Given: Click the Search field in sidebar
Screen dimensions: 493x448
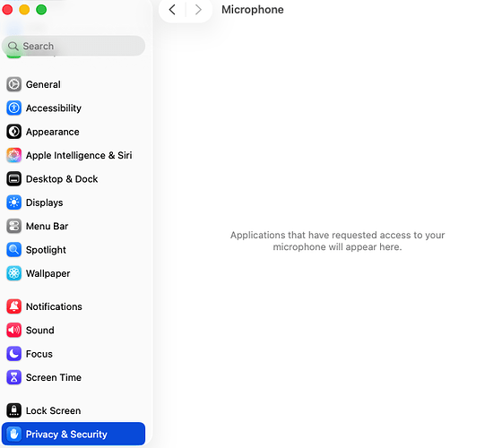Looking at the screenshot, I should [74, 46].
